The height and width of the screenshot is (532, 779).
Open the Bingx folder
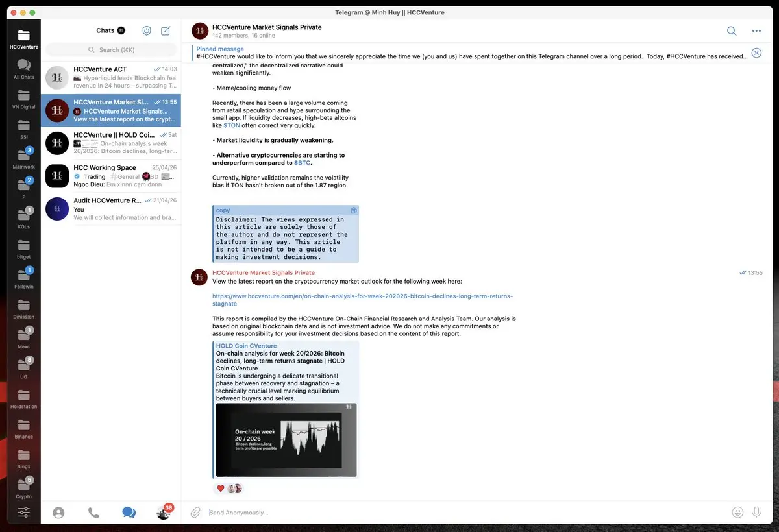(x=24, y=458)
